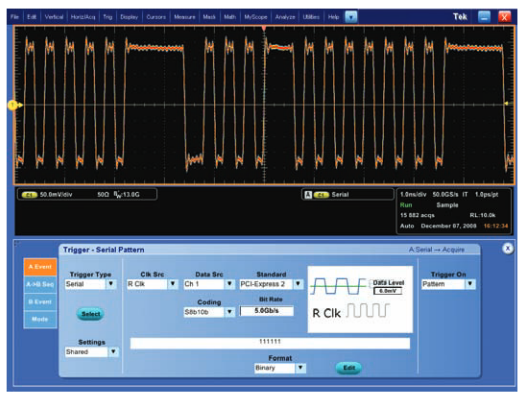Expand the Standard PCI-Express 2 dropdown

(x=298, y=284)
